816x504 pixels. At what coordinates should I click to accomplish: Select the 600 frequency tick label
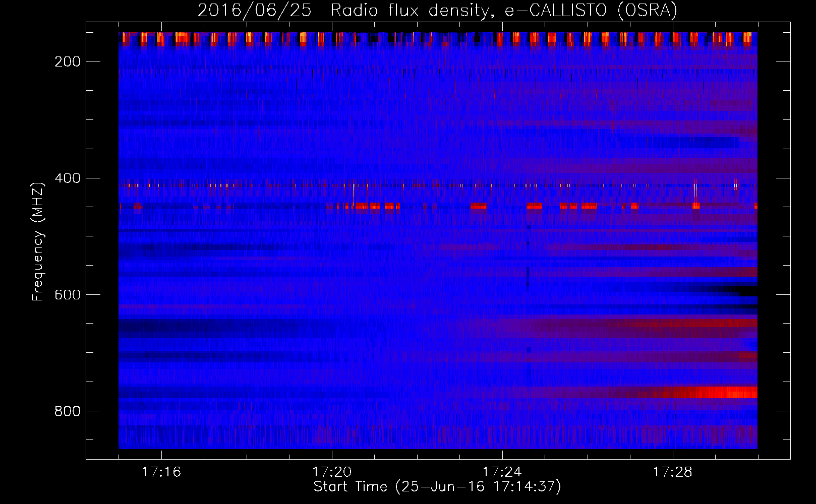tap(68, 295)
